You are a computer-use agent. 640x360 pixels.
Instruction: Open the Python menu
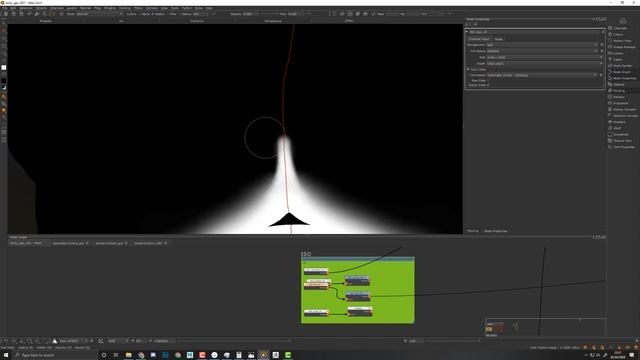tap(187, 8)
